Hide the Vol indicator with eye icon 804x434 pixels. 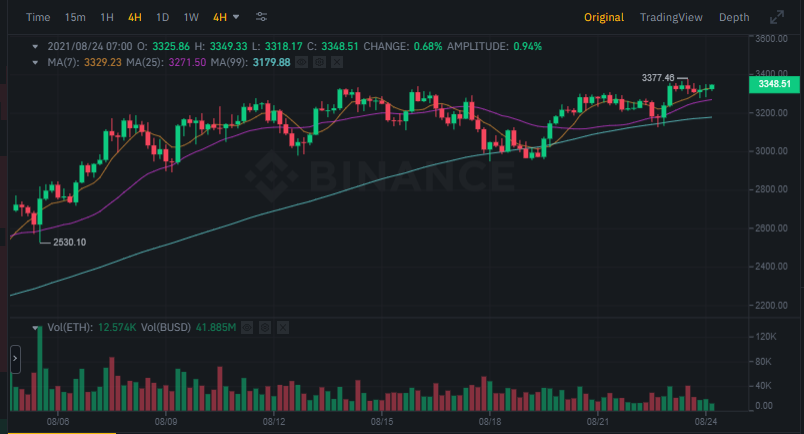pyautogui.click(x=247, y=327)
